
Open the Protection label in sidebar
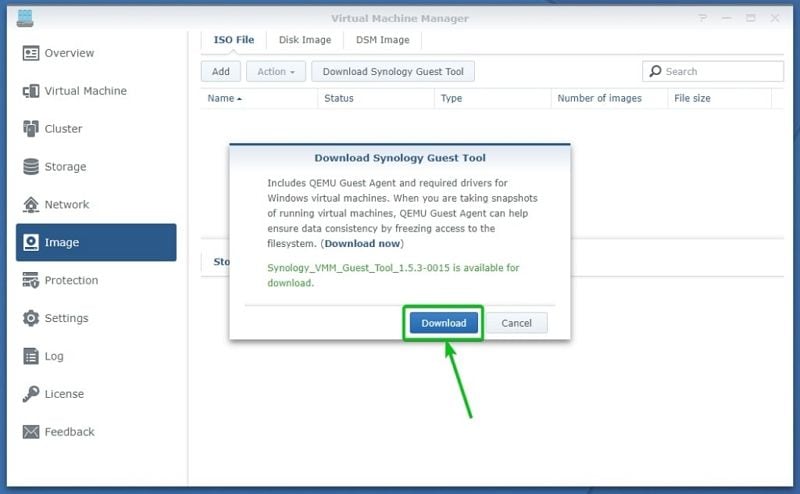point(71,280)
